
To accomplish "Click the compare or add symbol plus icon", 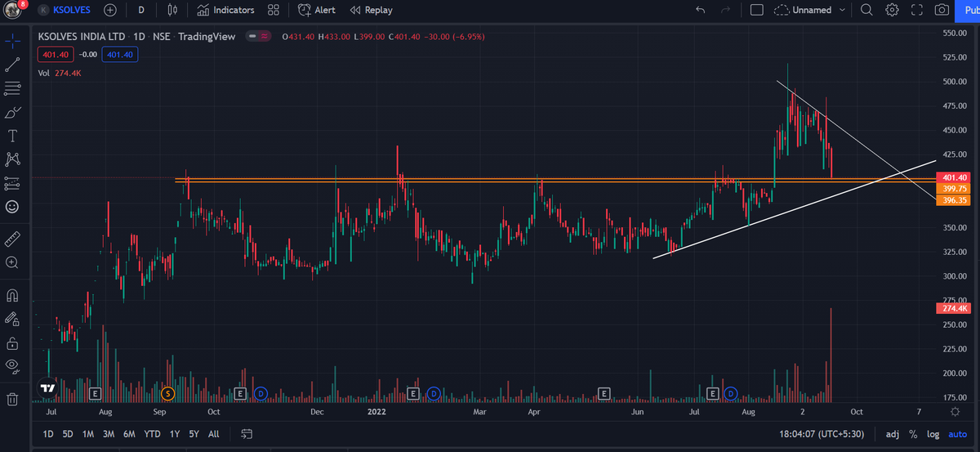I will tap(110, 10).
